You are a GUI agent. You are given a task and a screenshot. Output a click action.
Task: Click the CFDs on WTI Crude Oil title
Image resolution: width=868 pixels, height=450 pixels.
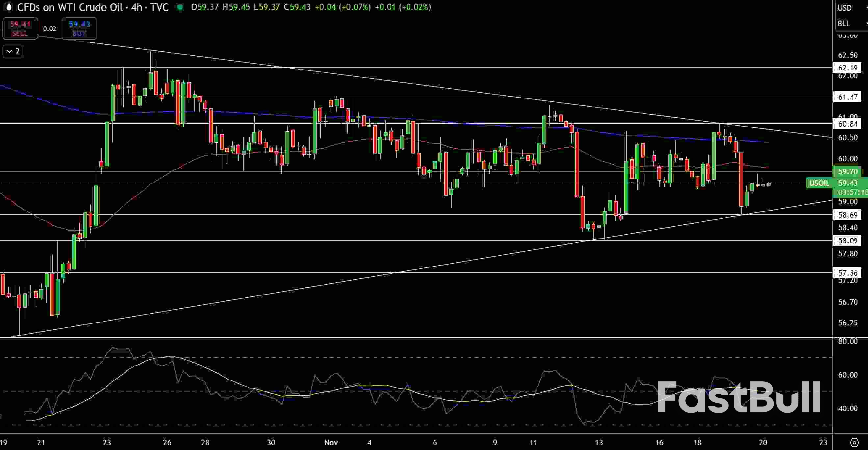pos(70,7)
